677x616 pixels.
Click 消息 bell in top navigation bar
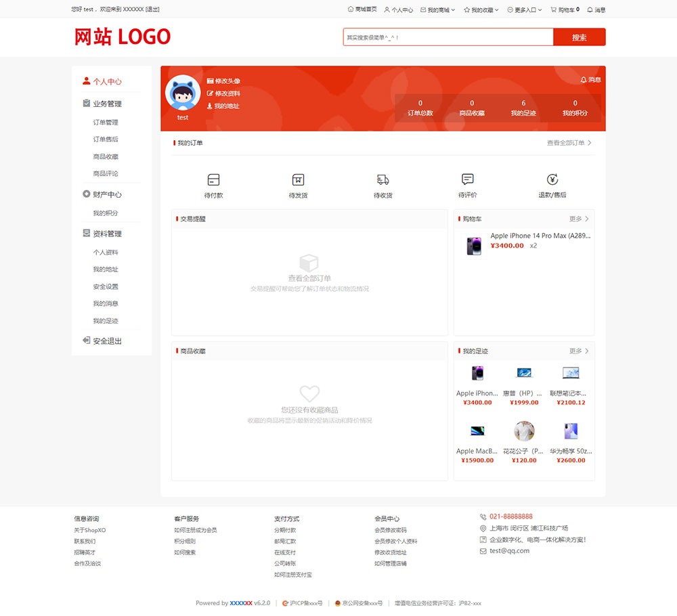[x=596, y=9]
